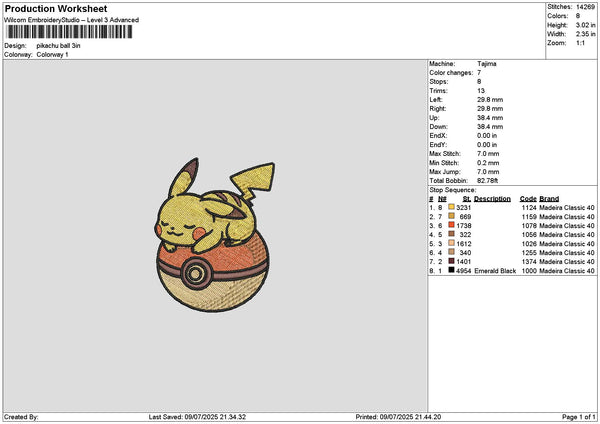
Task: Click the stitch count 4954
Action: tap(463, 271)
